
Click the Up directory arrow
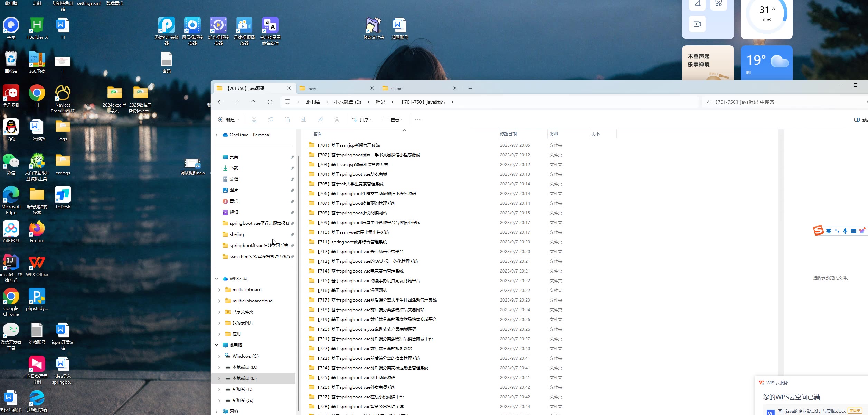[x=253, y=102]
